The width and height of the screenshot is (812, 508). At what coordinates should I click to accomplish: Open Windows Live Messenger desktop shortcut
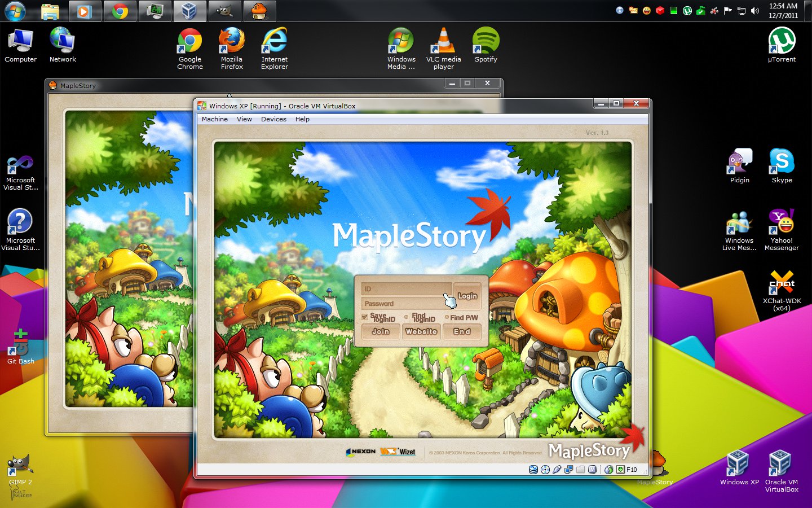(739, 230)
